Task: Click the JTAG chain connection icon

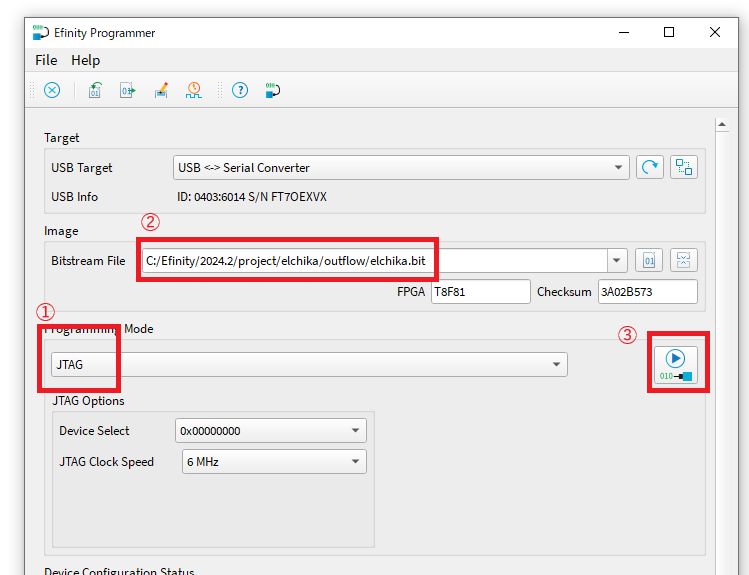Action: click(x=684, y=167)
